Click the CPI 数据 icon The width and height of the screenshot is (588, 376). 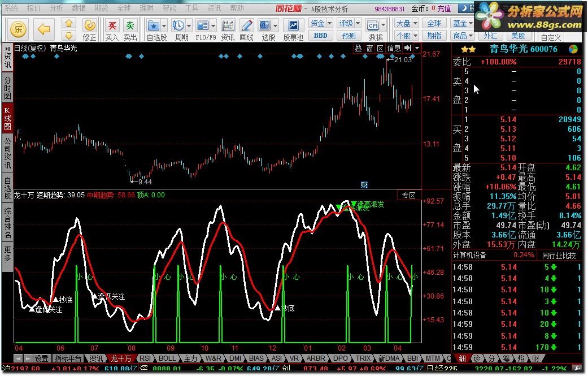(x=373, y=25)
